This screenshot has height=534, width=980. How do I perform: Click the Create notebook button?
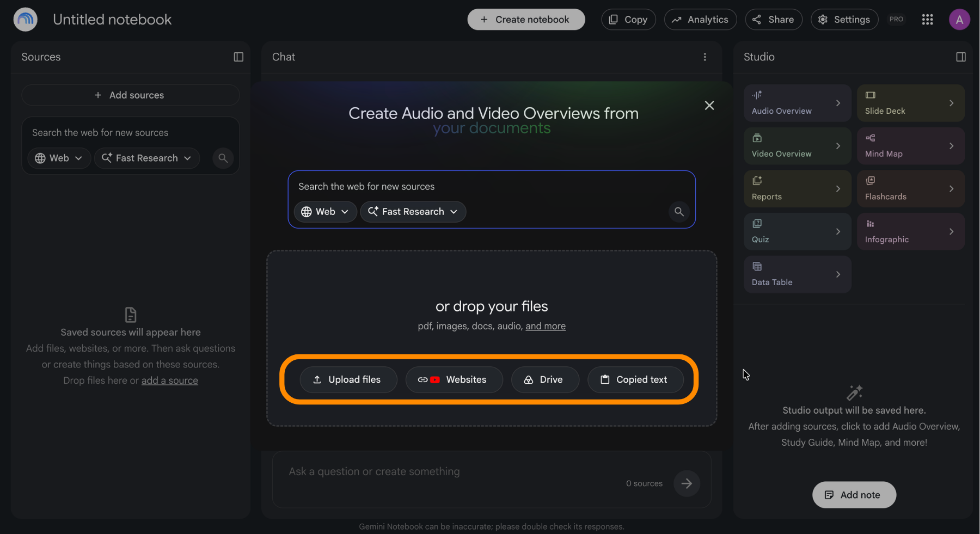pos(526,20)
